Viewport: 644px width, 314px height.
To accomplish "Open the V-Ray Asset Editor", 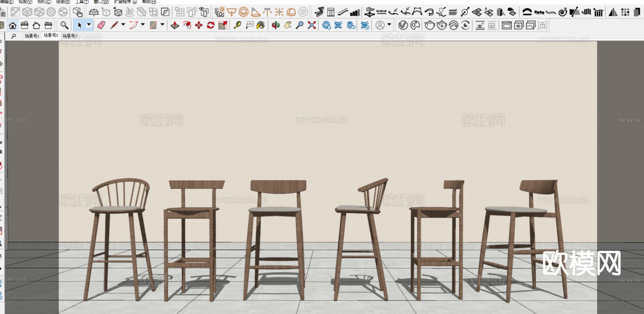I will [x=403, y=25].
